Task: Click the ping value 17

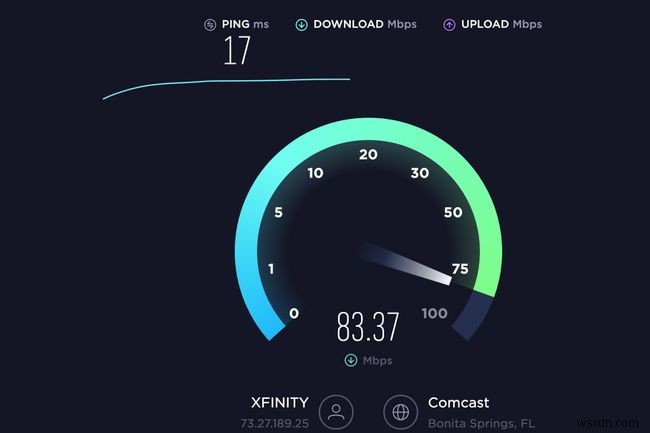Action: coord(237,50)
